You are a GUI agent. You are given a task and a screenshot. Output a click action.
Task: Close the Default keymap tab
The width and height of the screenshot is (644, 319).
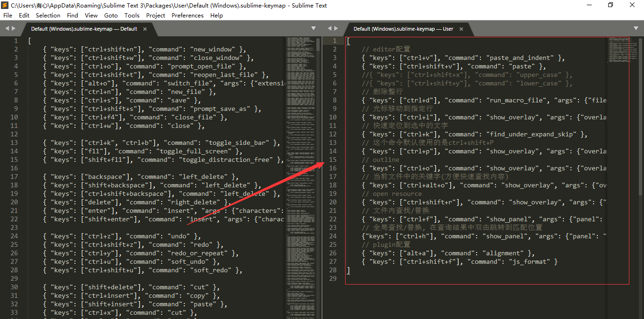pyautogui.click(x=145, y=29)
